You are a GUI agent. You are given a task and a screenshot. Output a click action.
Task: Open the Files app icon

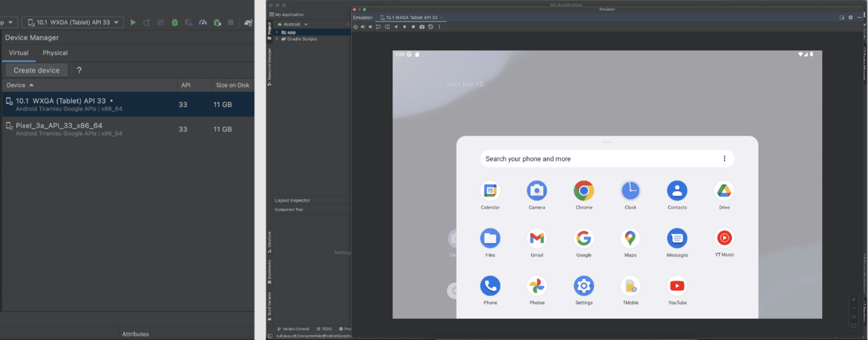pos(490,238)
